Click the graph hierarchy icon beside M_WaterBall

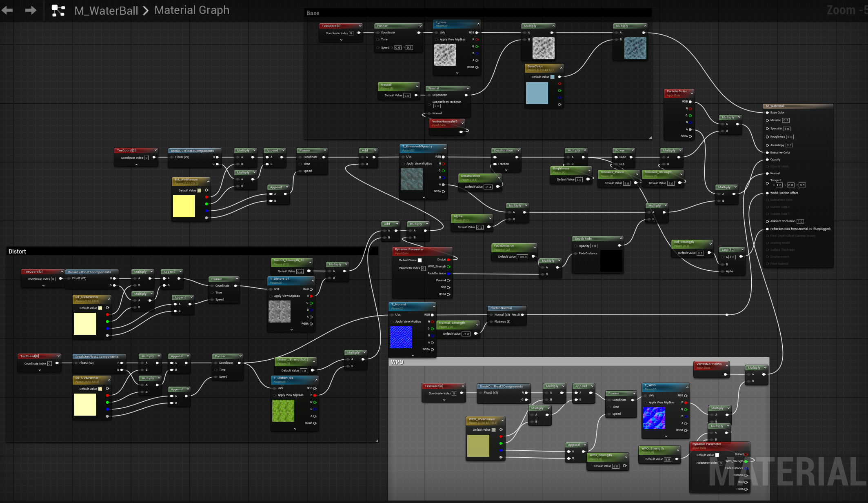58,11
